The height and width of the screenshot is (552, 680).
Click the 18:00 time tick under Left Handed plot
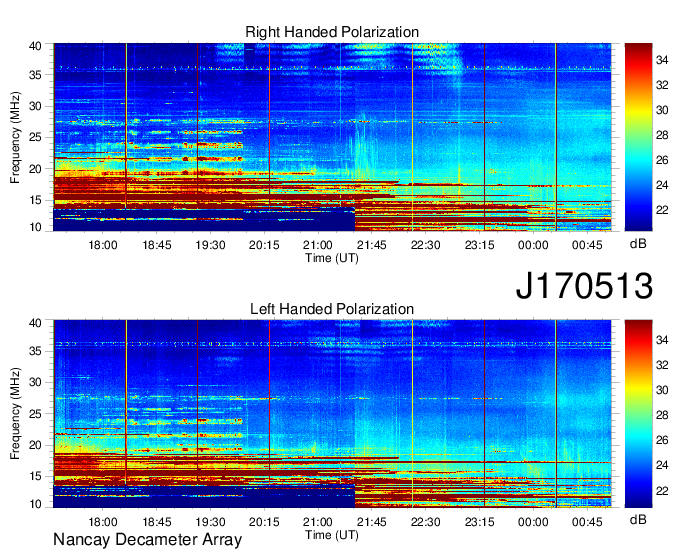tap(103, 522)
